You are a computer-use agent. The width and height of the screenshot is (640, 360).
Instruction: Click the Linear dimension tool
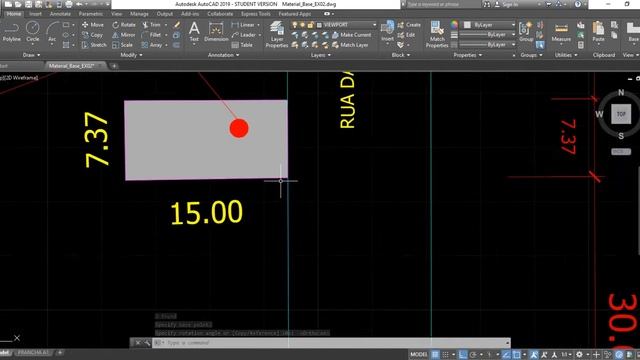coord(243,25)
